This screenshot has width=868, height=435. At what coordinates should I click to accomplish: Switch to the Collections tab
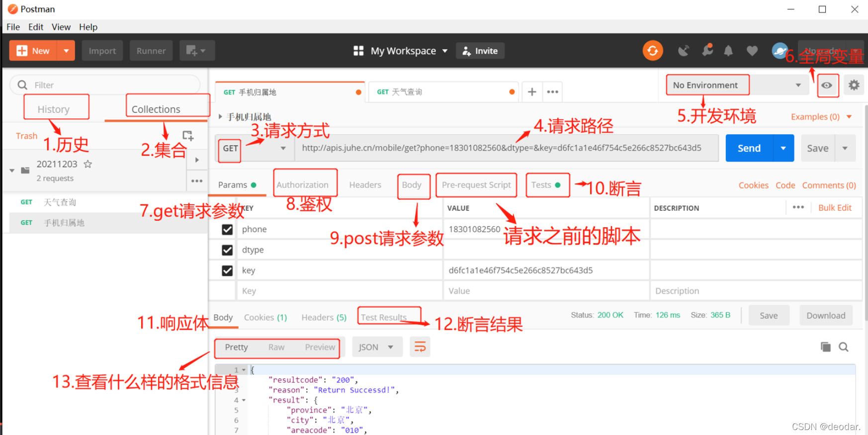156,109
